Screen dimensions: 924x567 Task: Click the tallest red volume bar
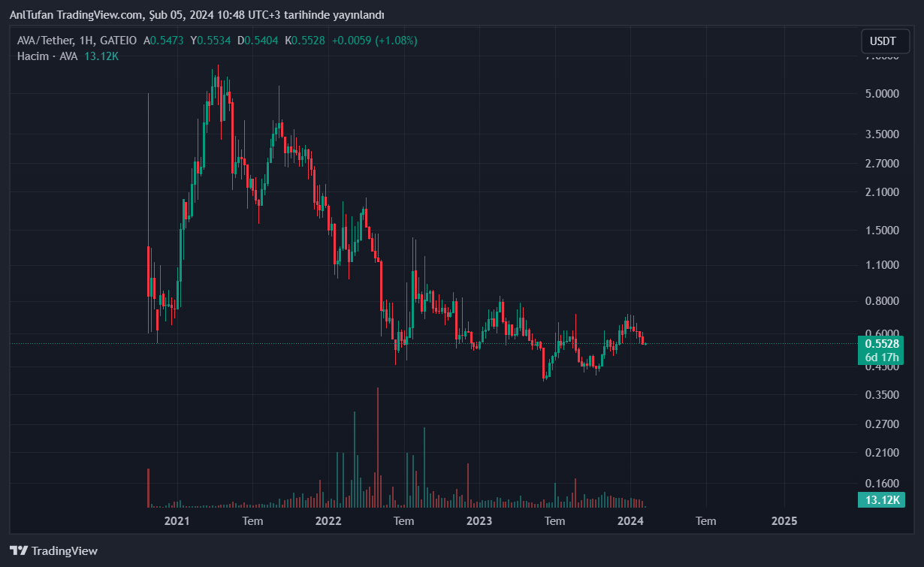click(377, 448)
